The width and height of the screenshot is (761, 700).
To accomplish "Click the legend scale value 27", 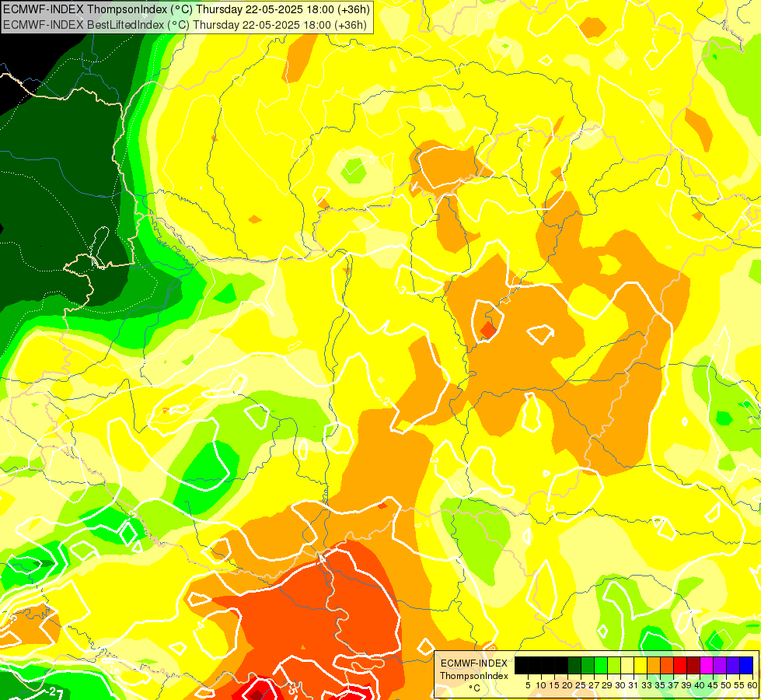I will (x=594, y=685).
